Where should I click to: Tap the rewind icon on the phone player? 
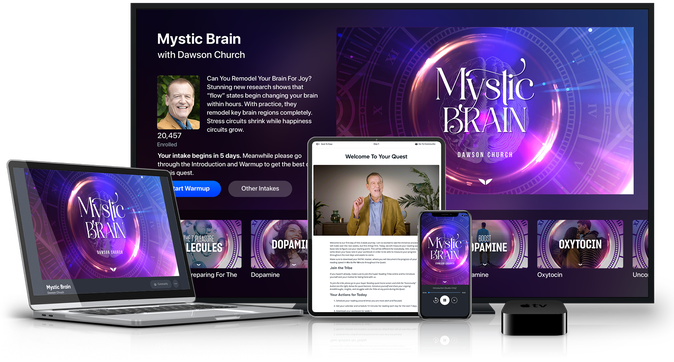click(x=435, y=300)
